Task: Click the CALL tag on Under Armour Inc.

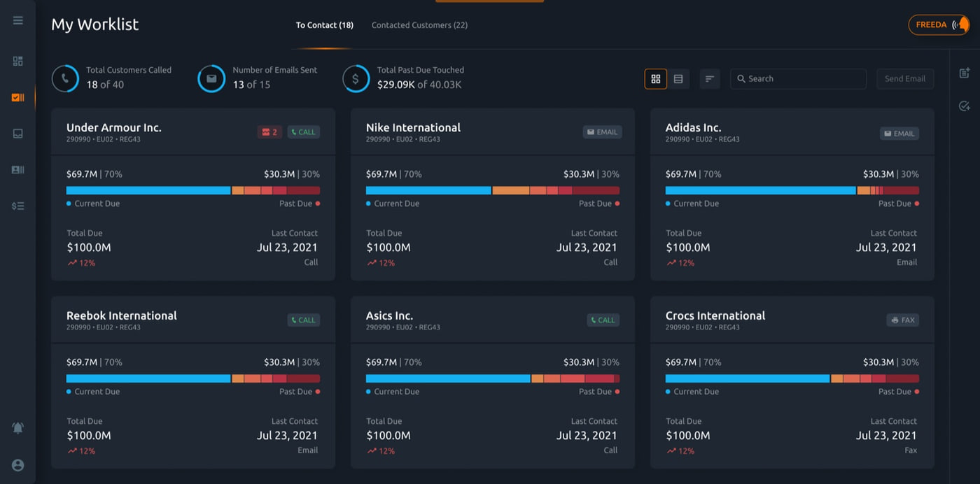Action: (304, 131)
